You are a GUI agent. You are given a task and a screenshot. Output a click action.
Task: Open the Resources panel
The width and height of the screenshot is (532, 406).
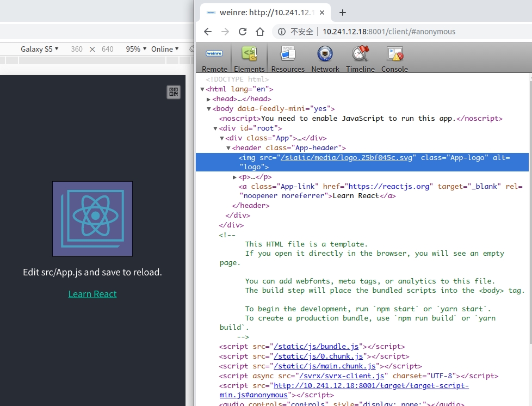pyautogui.click(x=288, y=59)
